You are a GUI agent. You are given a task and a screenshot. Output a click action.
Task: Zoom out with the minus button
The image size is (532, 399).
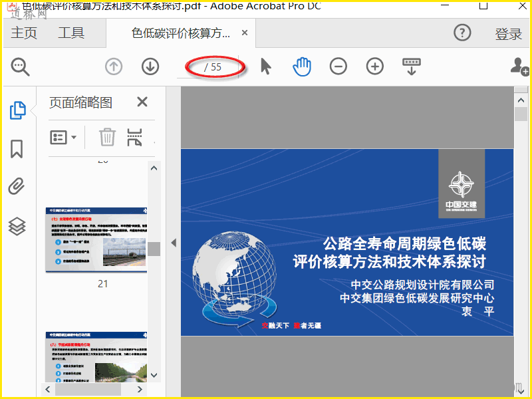[338, 66]
